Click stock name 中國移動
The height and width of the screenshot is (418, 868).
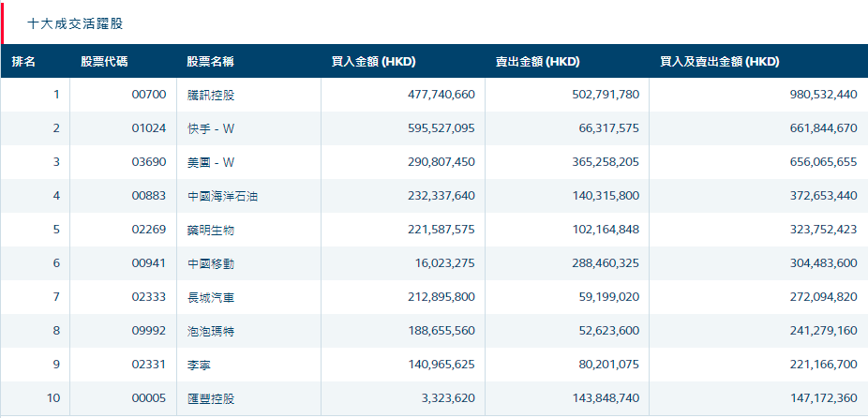(x=211, y=263)
